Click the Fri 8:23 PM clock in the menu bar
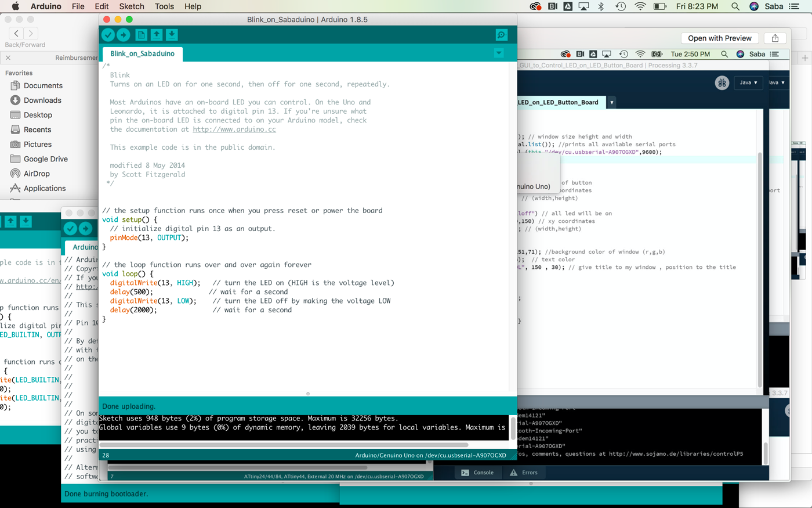The width and height of the screenshot is (812, 508). click(x=697, y=6)
